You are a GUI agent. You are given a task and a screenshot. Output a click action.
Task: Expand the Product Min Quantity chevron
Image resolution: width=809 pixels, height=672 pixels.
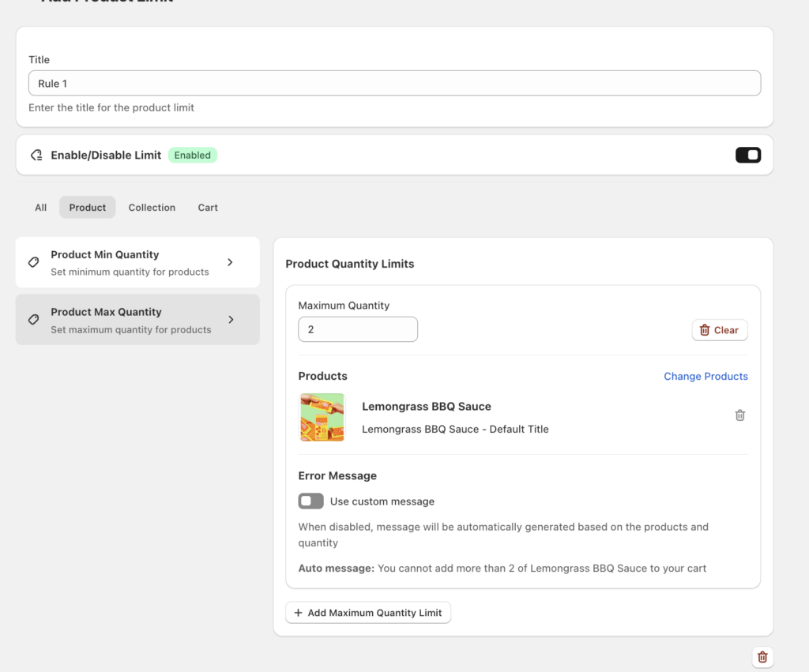pos(230,262)
